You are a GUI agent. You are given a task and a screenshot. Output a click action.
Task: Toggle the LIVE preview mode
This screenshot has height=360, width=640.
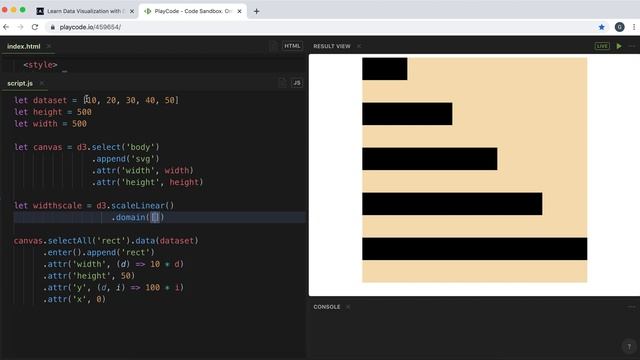tap(602, 46)
